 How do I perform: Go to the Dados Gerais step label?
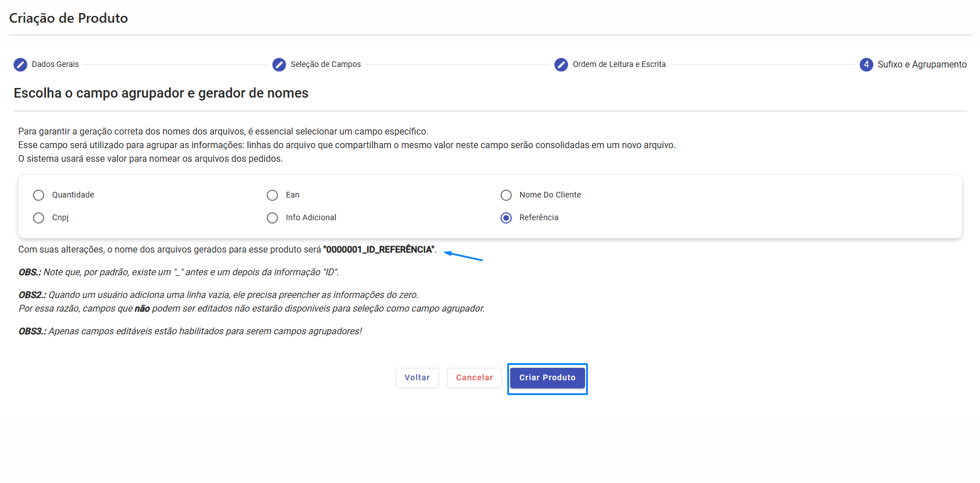tap(55, 65)
